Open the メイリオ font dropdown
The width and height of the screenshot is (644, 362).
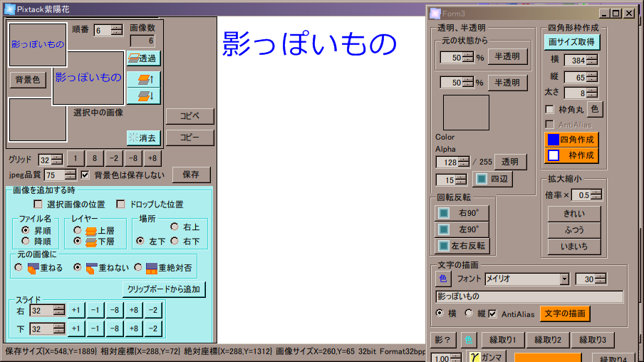click(565, 279)
